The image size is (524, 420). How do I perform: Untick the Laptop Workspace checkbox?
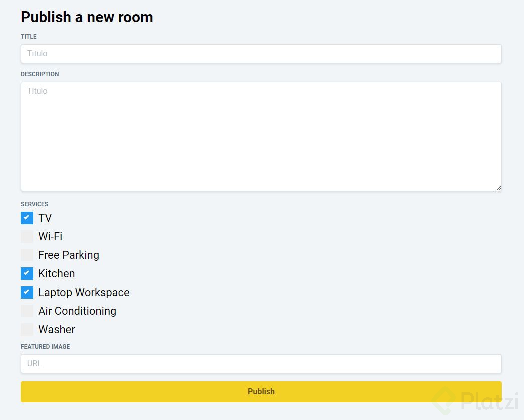coord(27,292)
